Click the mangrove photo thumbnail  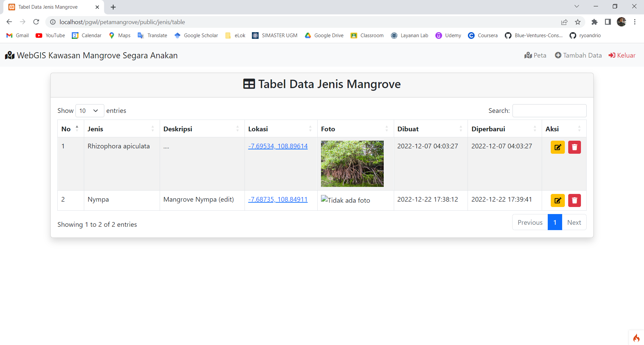(352, 164)
